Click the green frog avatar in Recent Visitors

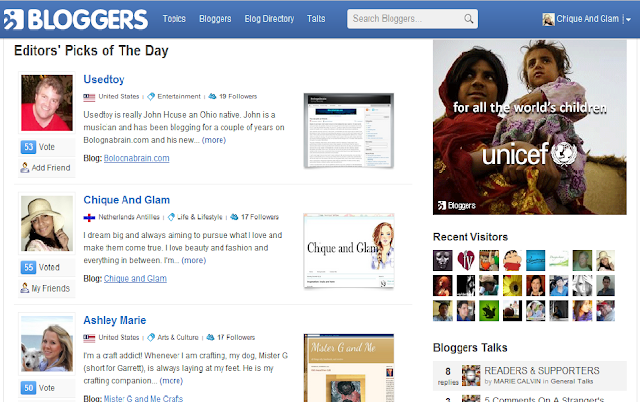click(x=489, y=311)
